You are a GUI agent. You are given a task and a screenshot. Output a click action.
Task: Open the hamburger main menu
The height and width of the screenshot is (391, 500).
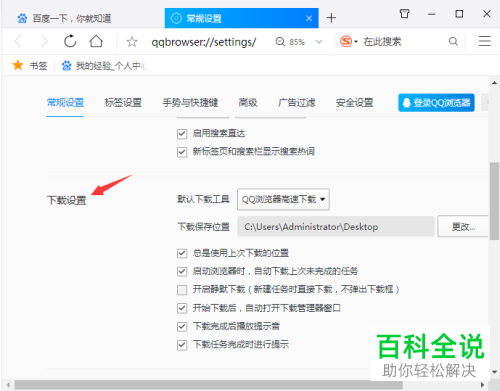tap(484, 41)
